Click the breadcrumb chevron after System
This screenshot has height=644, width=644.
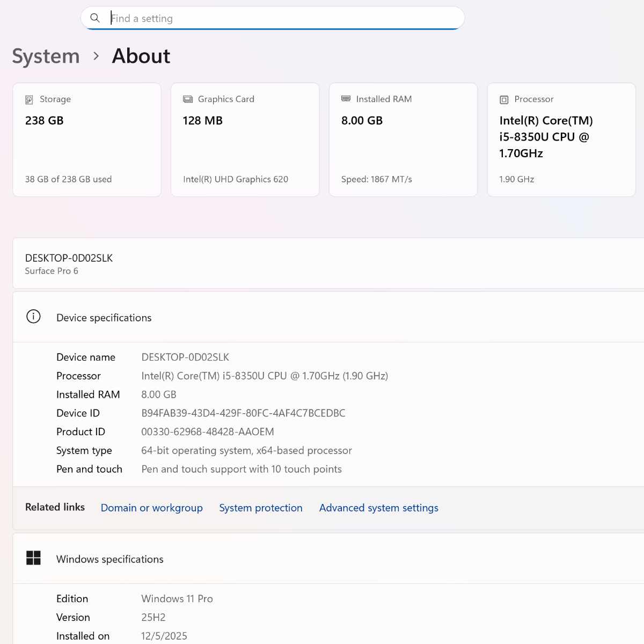click(x=96, y=56)
